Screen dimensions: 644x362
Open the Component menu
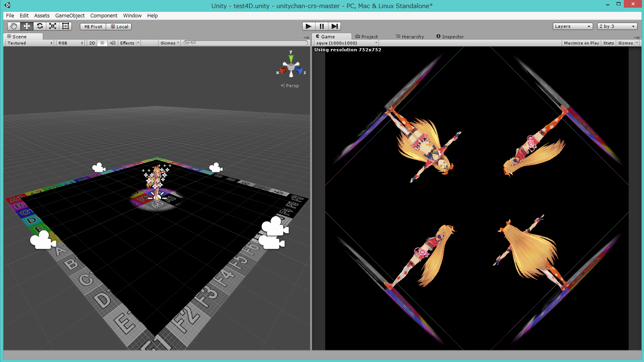[x=104, y=15]
